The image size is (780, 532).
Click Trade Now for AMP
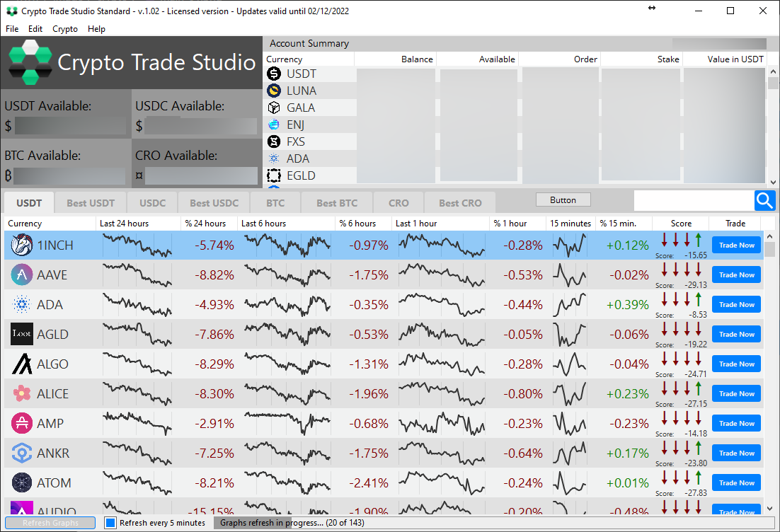[737, 423]
